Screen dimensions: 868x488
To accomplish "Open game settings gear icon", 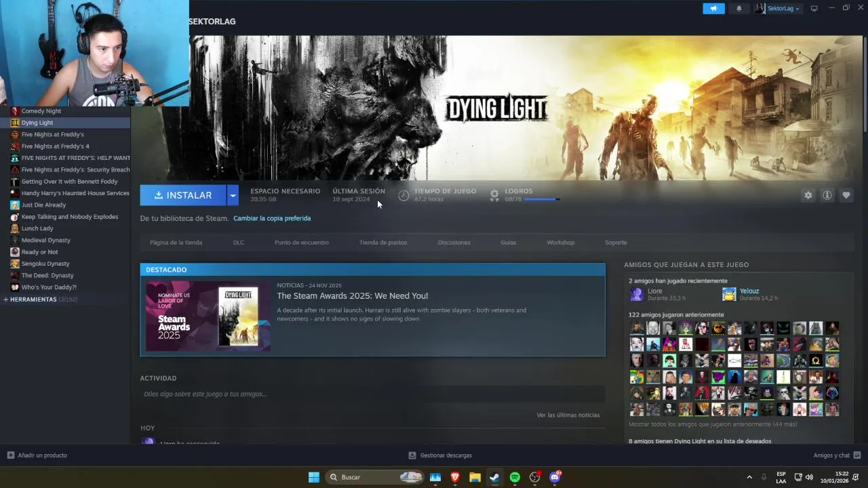I will pyautogui.click(x=808, y=195).
